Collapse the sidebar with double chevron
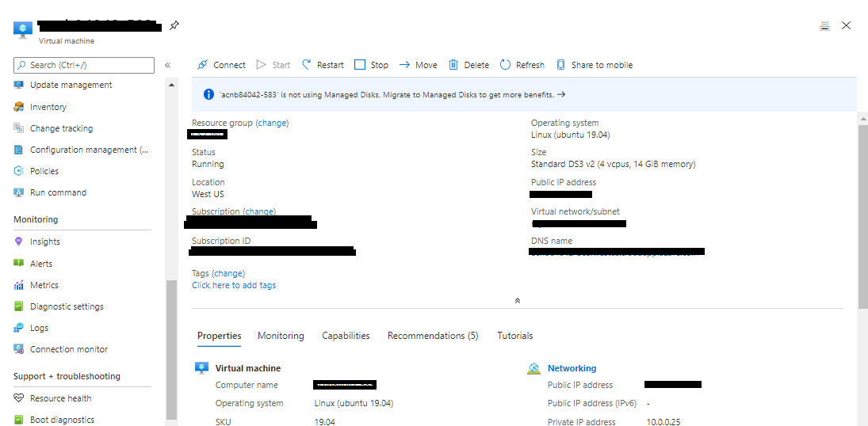Screen dimensions: 868x426 tap(168, 65)
